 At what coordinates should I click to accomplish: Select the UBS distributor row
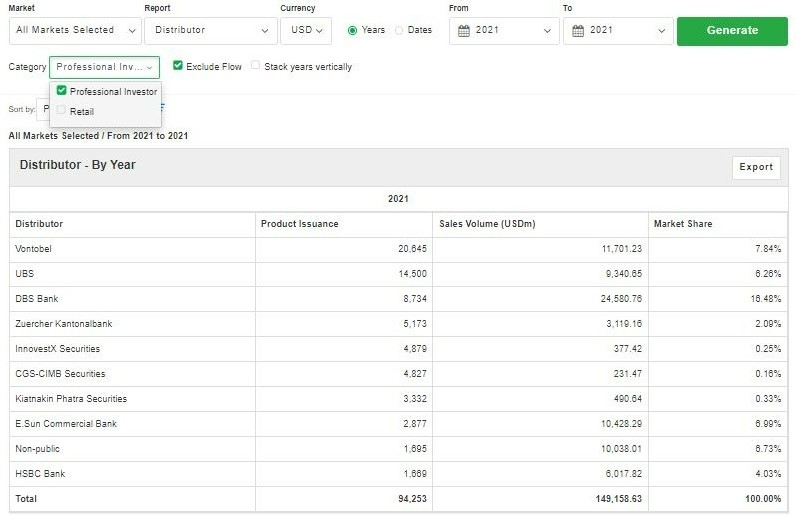[x=399, y=274]
